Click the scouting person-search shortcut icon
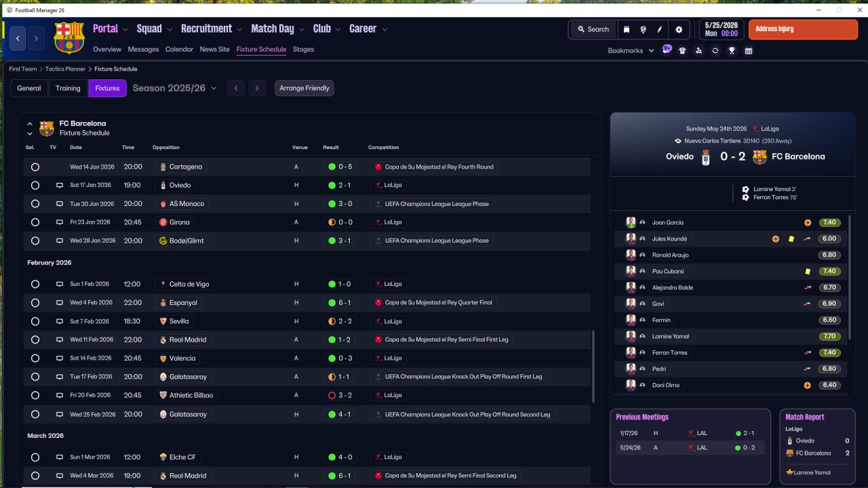Image resolution: width=868 pixels, height=488 pixels. (x=698, y=50)
